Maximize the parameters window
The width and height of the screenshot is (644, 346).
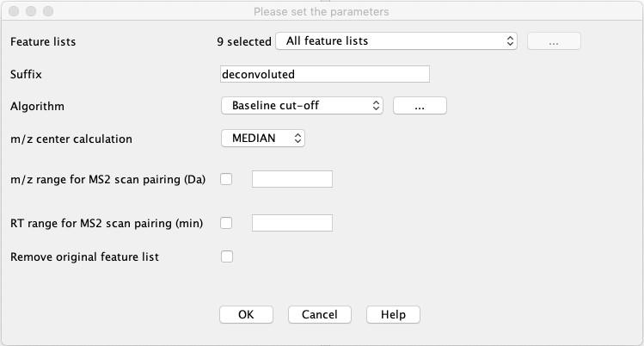click(x=47, y=11)
